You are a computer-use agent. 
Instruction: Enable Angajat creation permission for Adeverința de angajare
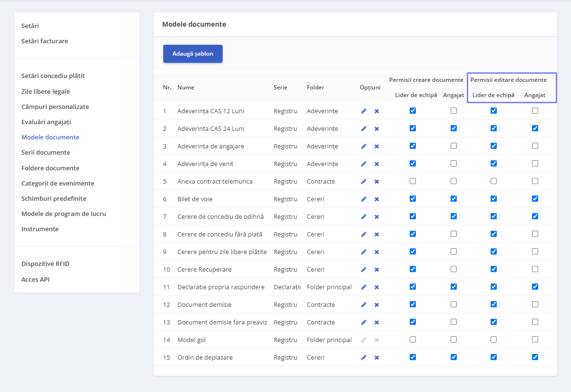click(453, 146)
